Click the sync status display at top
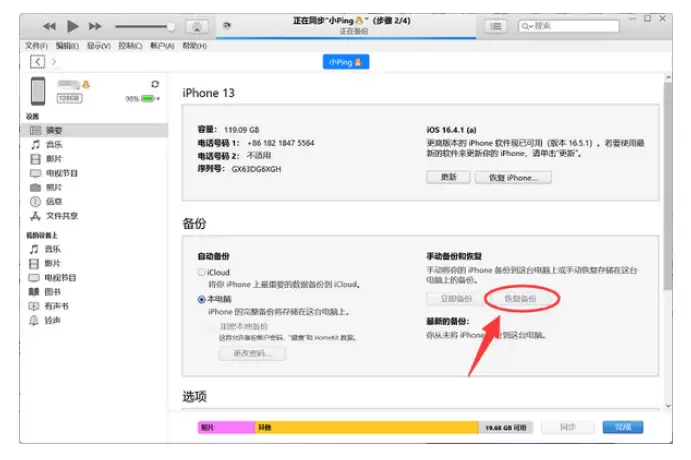The image size is (691, 460). (x=346, y=26)
